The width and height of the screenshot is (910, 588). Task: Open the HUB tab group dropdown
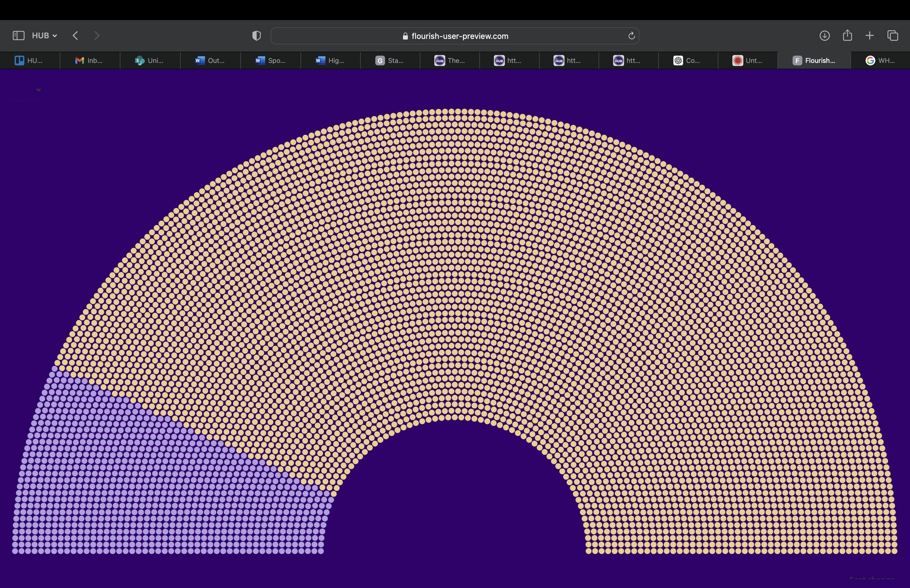44,36
